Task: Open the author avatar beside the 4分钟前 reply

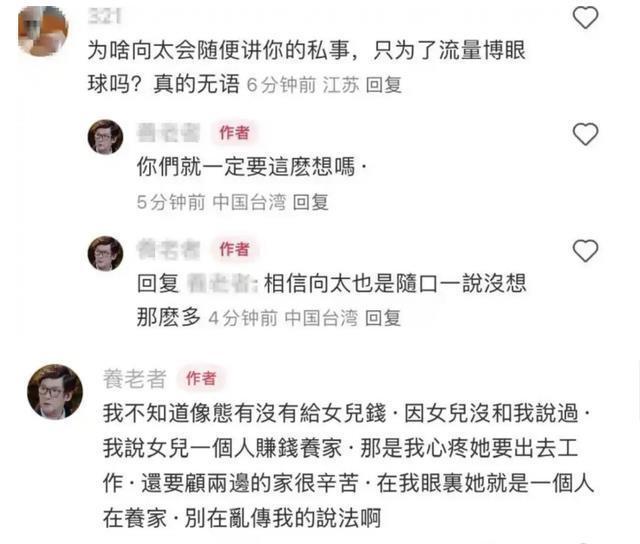Action: point(105,253)
